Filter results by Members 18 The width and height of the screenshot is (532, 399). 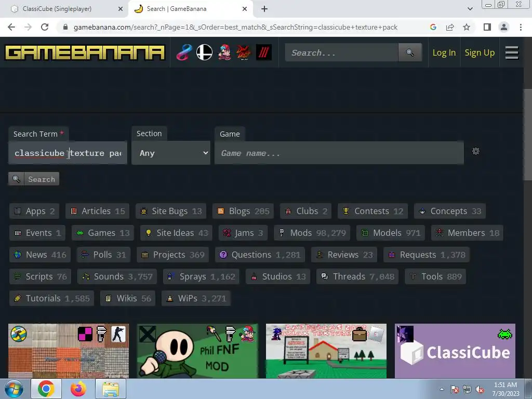tap(467, 233)
